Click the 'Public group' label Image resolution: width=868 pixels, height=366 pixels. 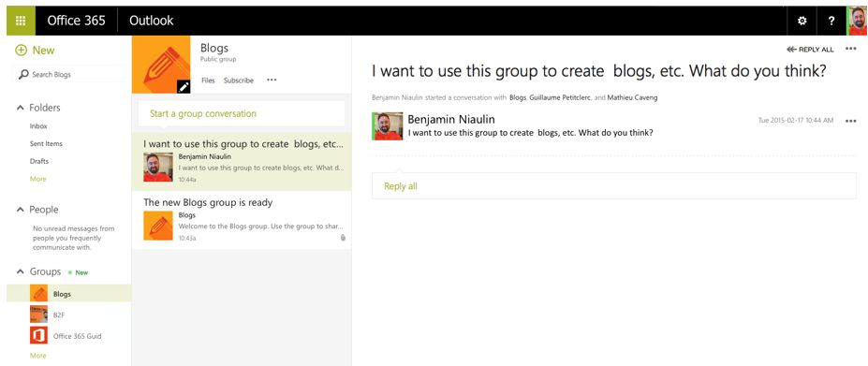coord(218,59)
